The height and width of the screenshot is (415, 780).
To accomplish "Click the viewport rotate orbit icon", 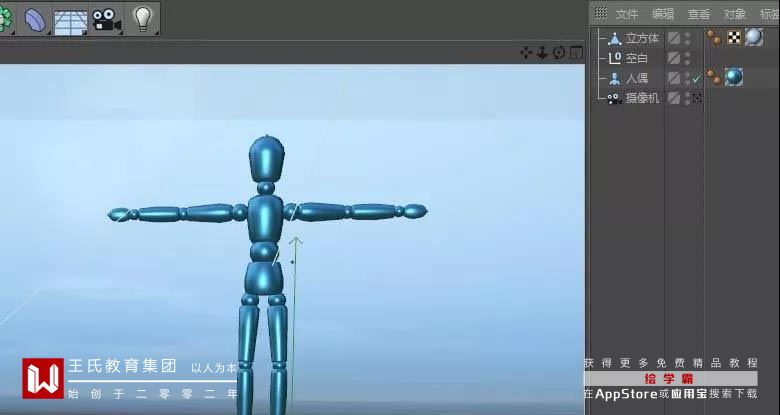I will pos(559,52).
